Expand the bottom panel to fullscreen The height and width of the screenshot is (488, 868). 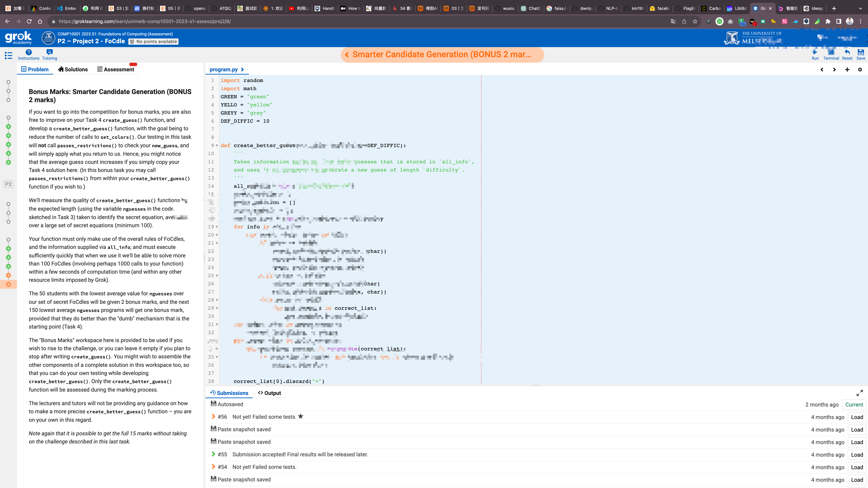click(860, 393)
